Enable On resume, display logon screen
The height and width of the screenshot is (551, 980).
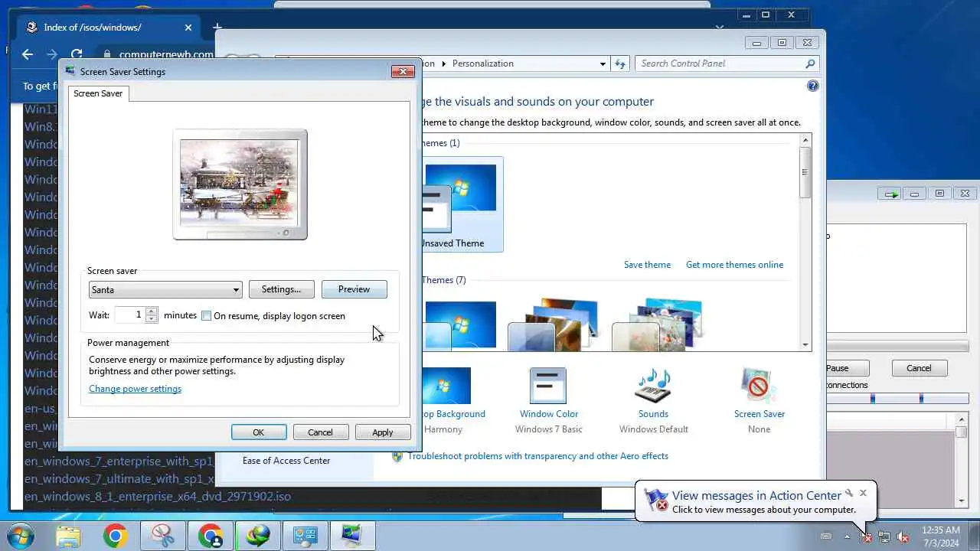coord(206,316)
